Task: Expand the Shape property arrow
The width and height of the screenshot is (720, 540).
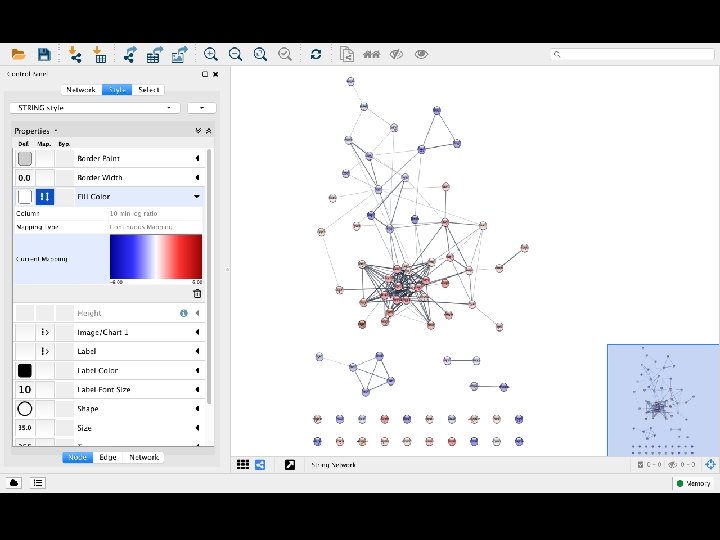Action: 197,409
